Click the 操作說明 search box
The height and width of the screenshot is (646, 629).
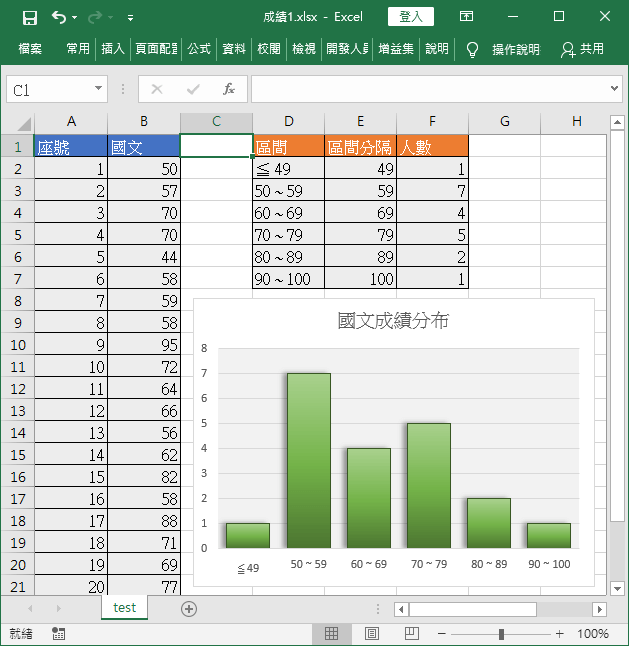tap(516, 50)
